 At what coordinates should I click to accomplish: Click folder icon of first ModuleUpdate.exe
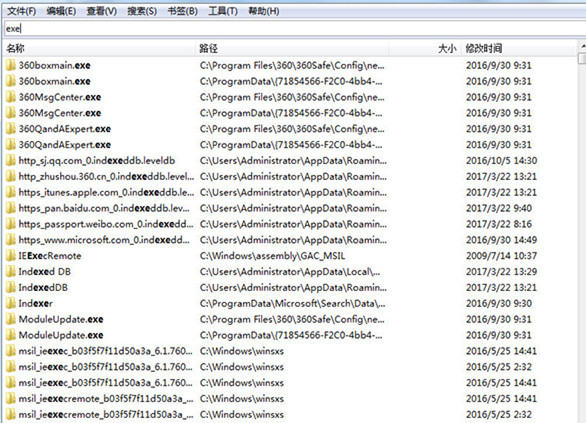[x=11, y=319]
